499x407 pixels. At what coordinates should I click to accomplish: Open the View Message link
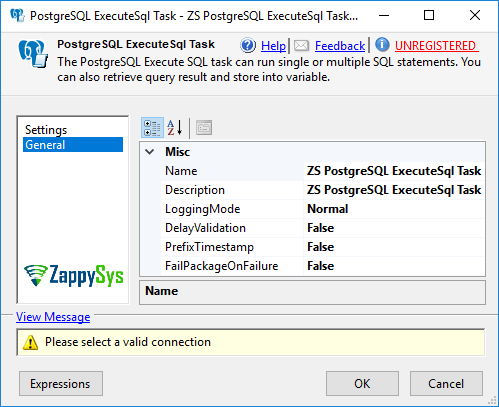[53, 317]
